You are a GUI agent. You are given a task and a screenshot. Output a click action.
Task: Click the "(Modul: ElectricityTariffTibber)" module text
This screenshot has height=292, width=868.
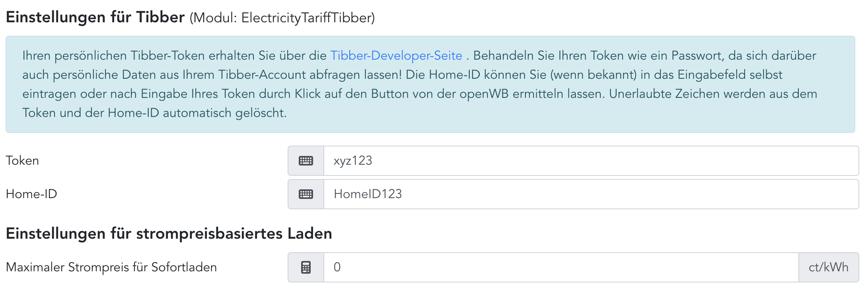(x=282, y=18)
